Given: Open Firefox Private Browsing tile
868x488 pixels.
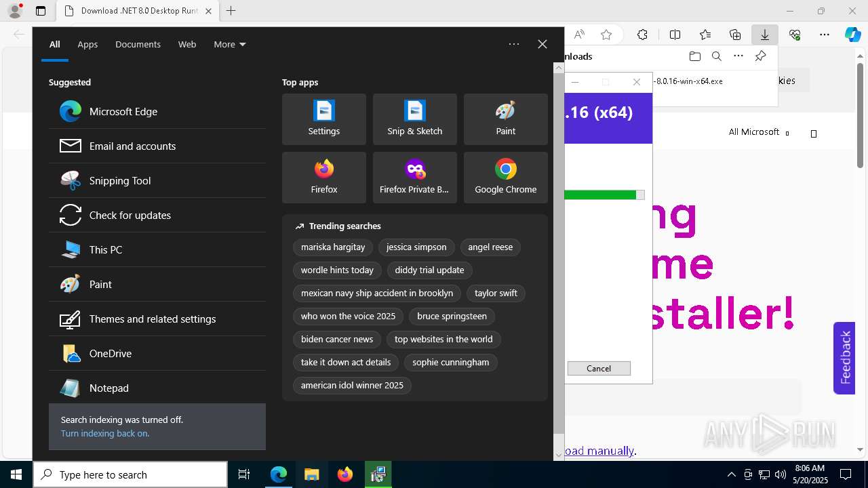Looking at the screenshot, I should click(x=415, y=178).
